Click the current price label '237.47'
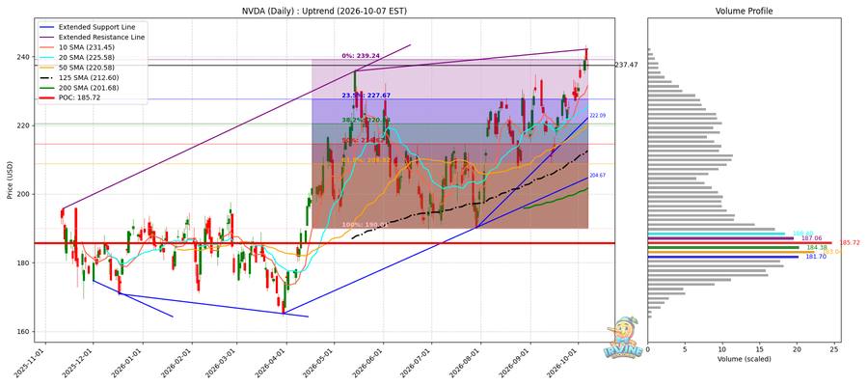The height and width of the screenshot is (386, 868). [627, 65]
